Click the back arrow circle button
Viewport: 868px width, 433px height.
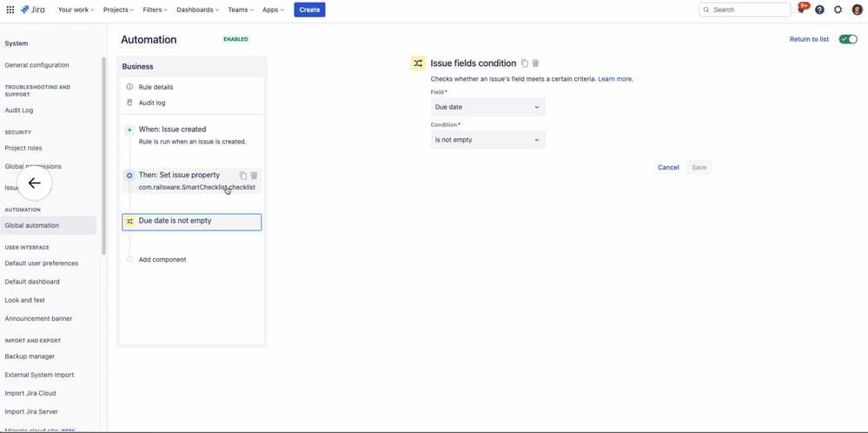pyautogui.click(x=35, y=183)
